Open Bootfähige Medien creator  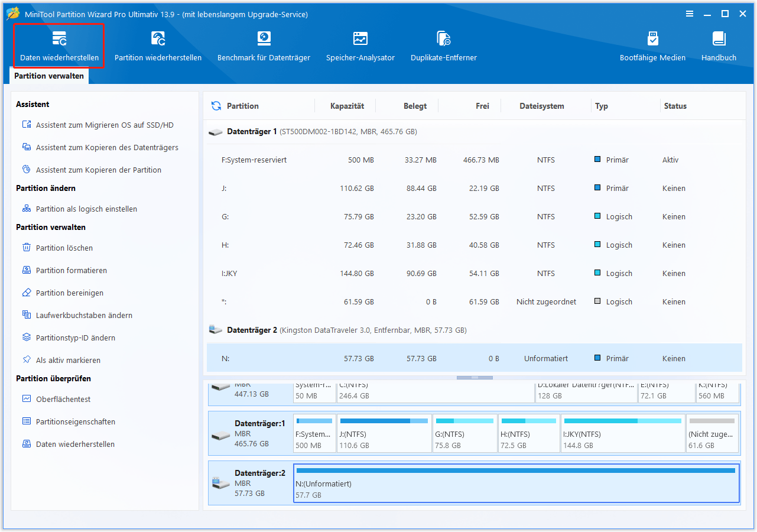[652, 46]
